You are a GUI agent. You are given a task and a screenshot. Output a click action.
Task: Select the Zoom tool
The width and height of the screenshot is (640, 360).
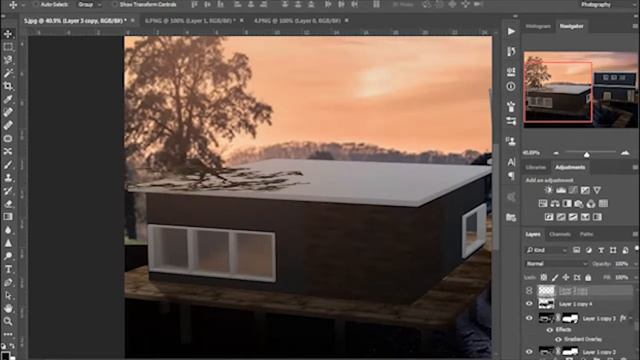(x=8, y=321)
